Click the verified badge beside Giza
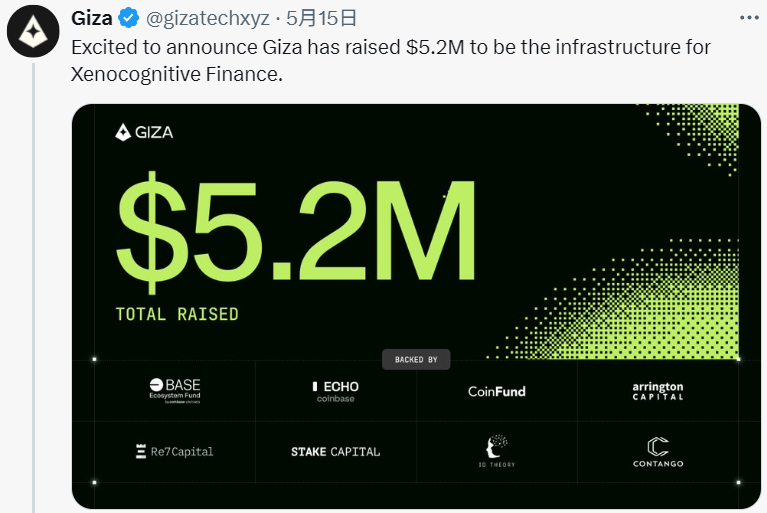The width and height of the screenshot is (767, 513). pos(130,18)
